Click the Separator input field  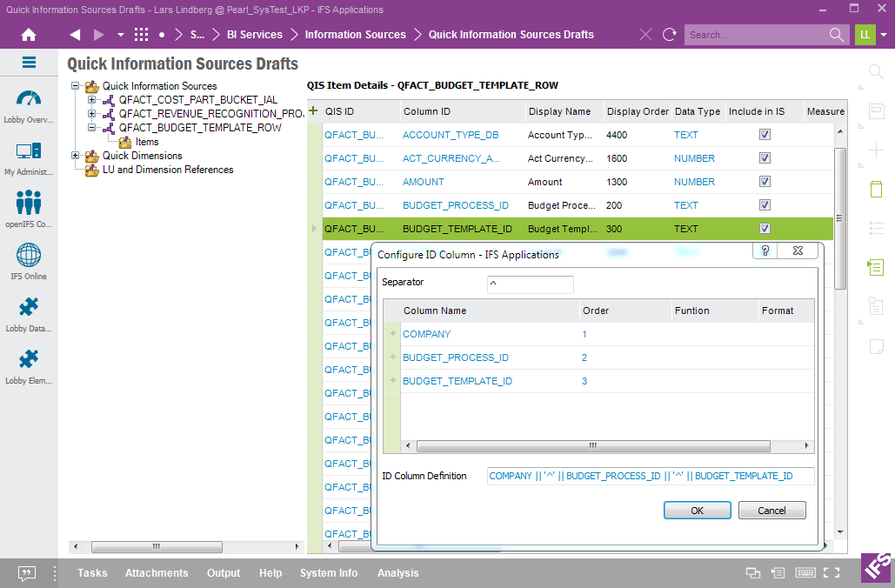[530, 284]
